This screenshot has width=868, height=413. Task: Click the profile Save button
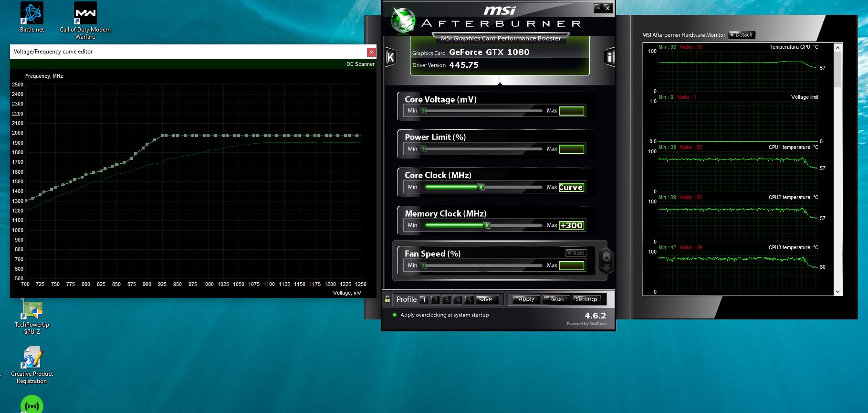487,299
